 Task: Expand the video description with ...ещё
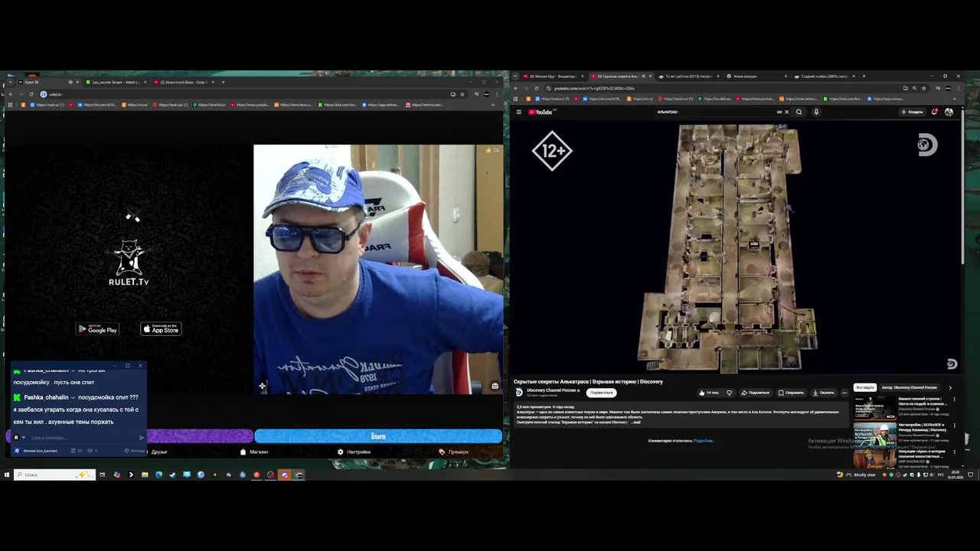click(635, 422)
